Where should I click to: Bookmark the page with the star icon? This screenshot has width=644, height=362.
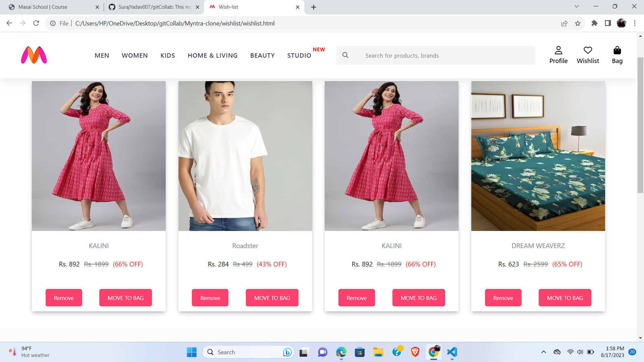click(x=578, y=23)
